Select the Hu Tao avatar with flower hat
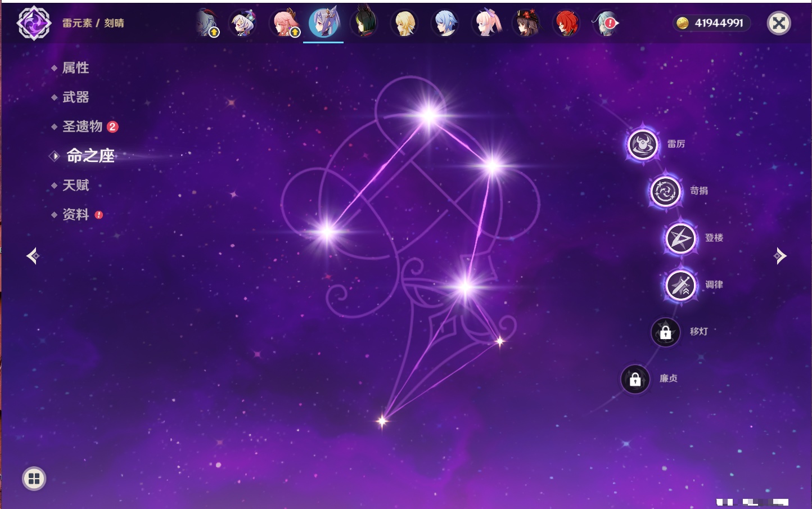Viewport: 812px width, 509px height. point(526,24)
